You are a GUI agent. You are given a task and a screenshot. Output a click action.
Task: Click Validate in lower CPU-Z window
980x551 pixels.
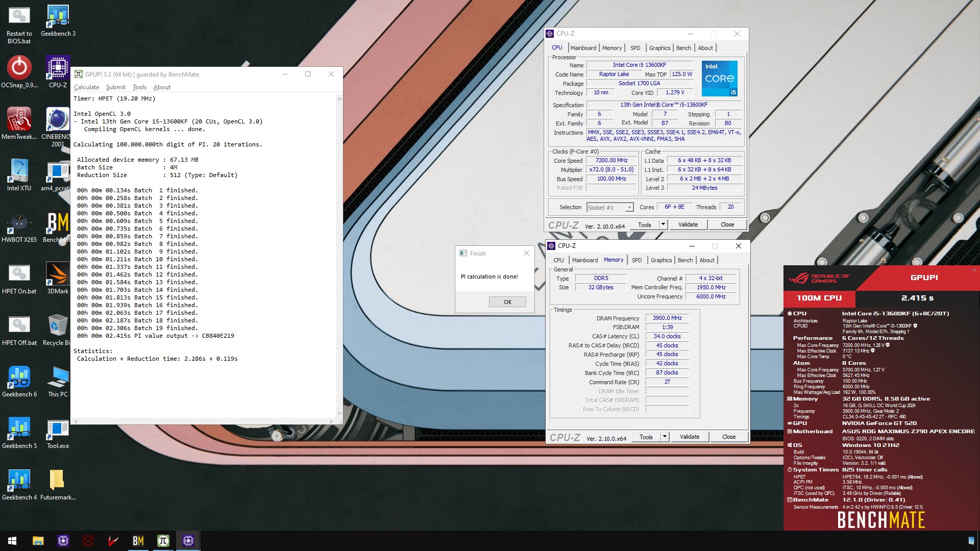[x=689, y=437]
